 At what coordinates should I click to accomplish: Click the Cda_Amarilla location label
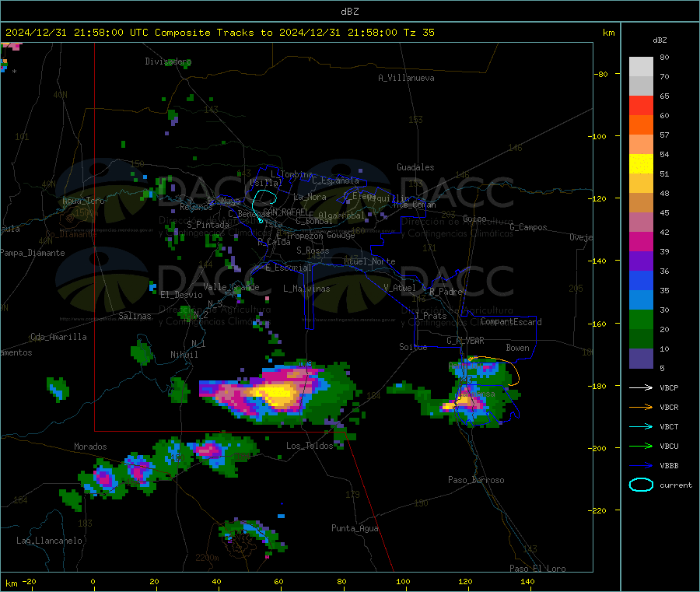point(58,337)
